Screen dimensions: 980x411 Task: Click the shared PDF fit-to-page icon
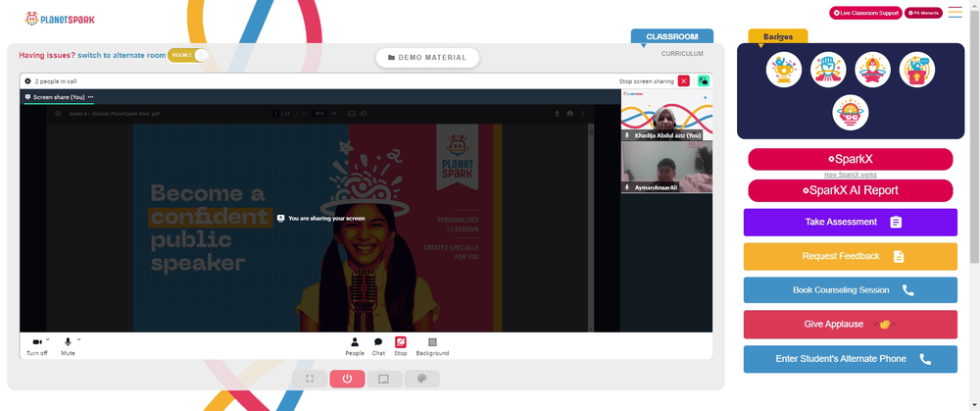point(352,113)
